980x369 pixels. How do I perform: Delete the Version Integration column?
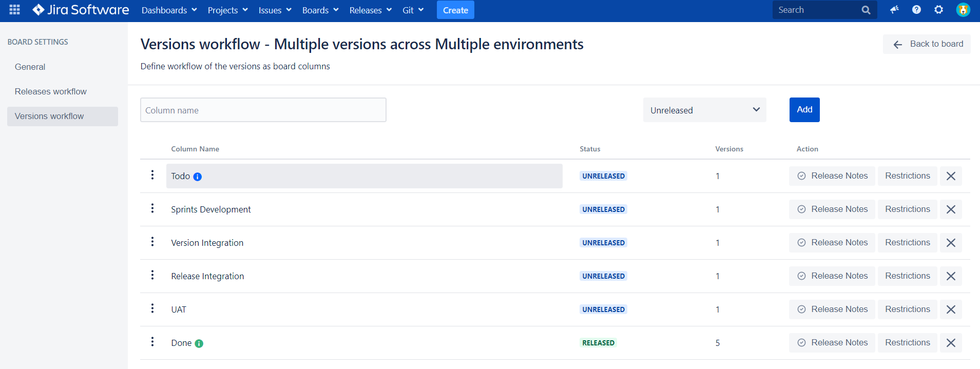[x=951, y=243]
